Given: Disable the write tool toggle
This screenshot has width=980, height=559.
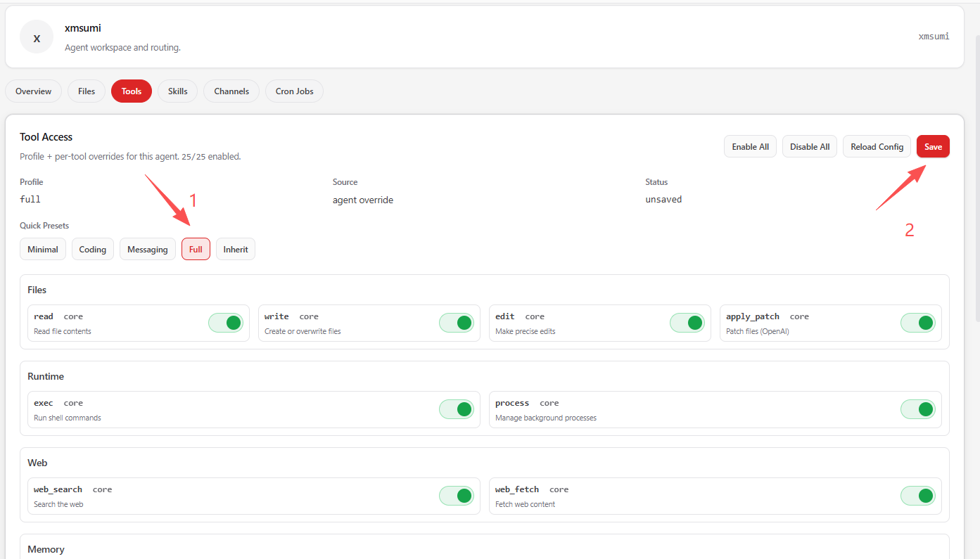Looking at the screenshot, I should coord(457,323).
